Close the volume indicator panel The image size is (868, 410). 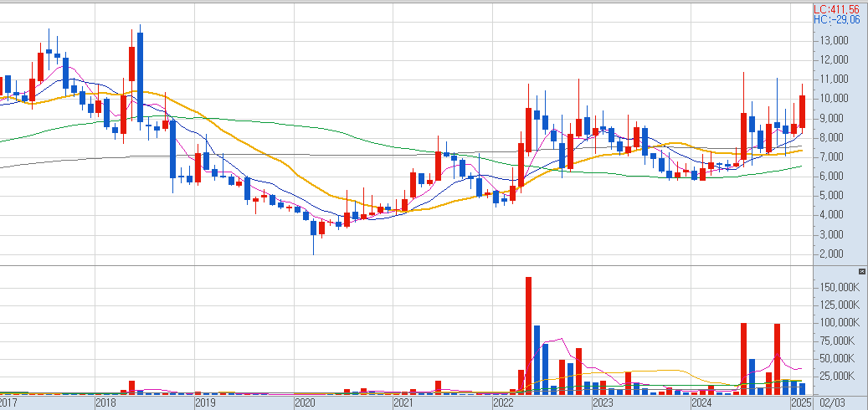point(861,271)
